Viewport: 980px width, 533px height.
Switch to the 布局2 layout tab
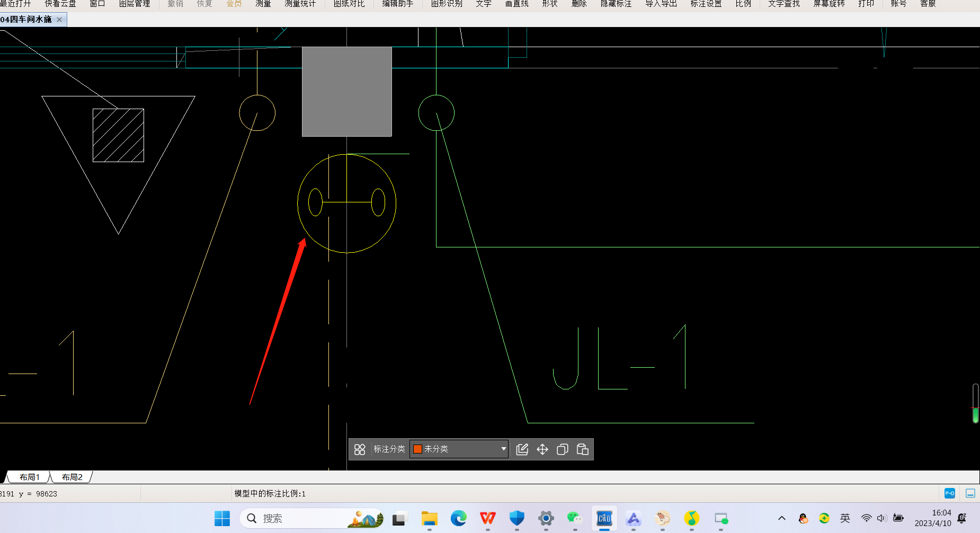pos(72,477)
